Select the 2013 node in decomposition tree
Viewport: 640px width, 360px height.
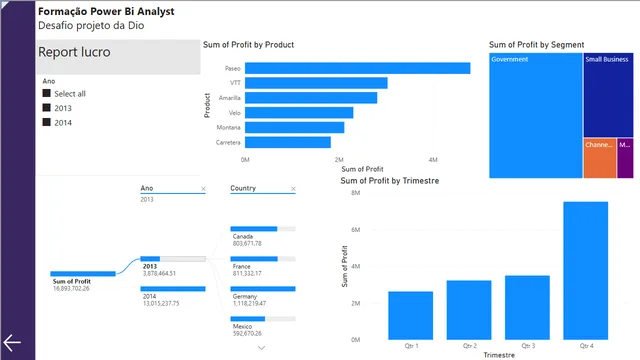[173, 259]
